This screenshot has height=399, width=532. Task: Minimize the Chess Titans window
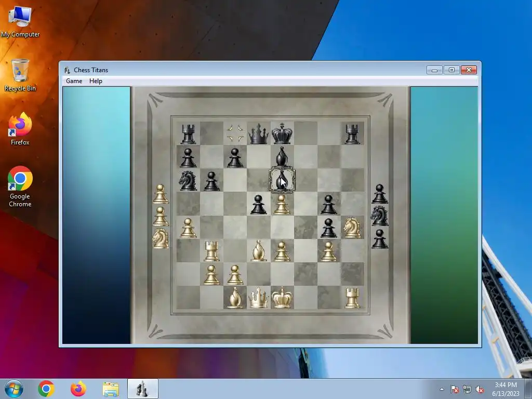(434, 70)
